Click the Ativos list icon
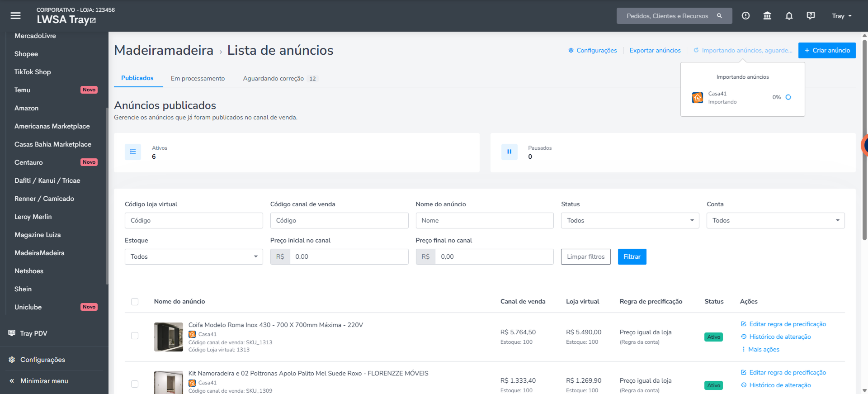 point(133,152)
